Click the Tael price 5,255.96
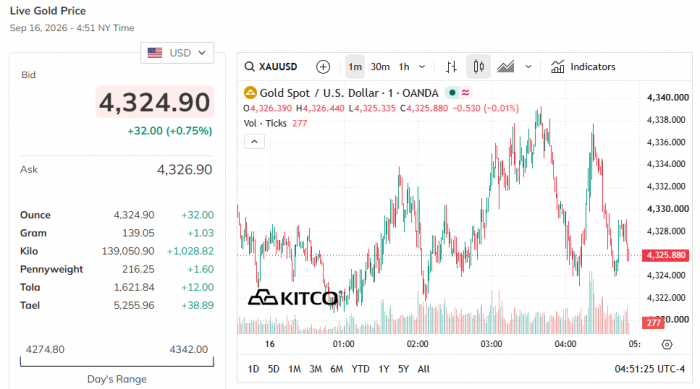The image size is (700, 389). coord(134,305)
